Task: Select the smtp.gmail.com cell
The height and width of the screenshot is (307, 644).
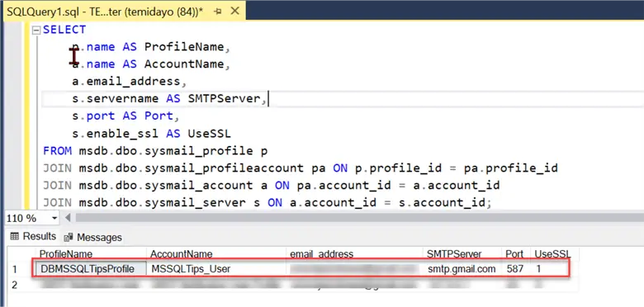Action: [462, 269]
